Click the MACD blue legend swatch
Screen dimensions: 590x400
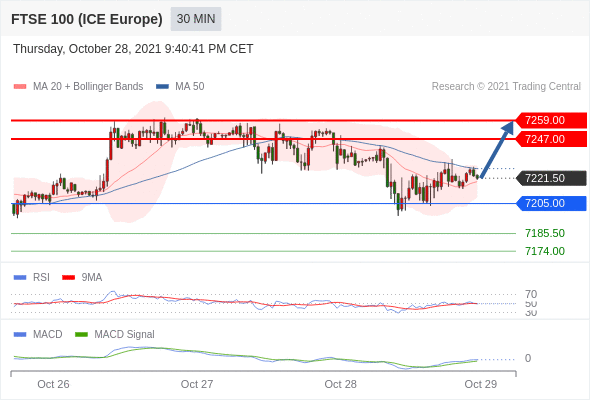[20, 335]
